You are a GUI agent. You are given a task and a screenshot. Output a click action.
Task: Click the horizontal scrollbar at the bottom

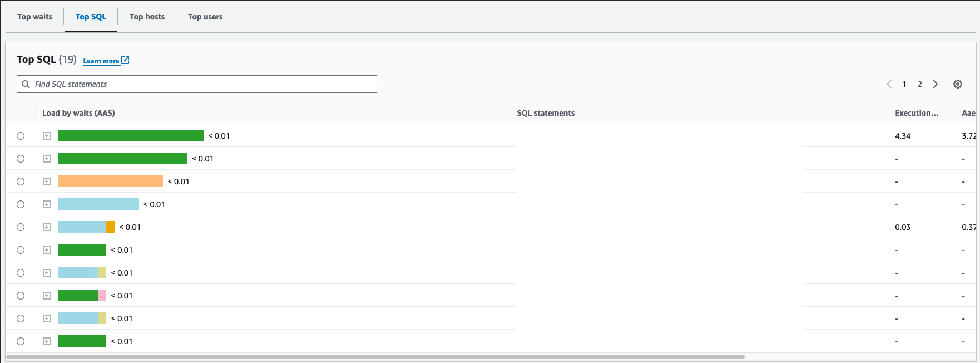pos(375,356)
